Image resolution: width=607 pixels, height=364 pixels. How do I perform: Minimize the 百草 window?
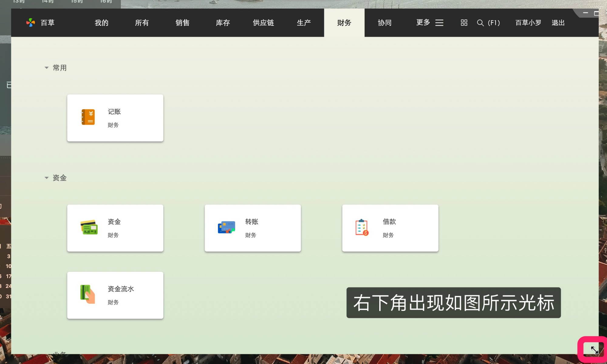pos(585,13)
